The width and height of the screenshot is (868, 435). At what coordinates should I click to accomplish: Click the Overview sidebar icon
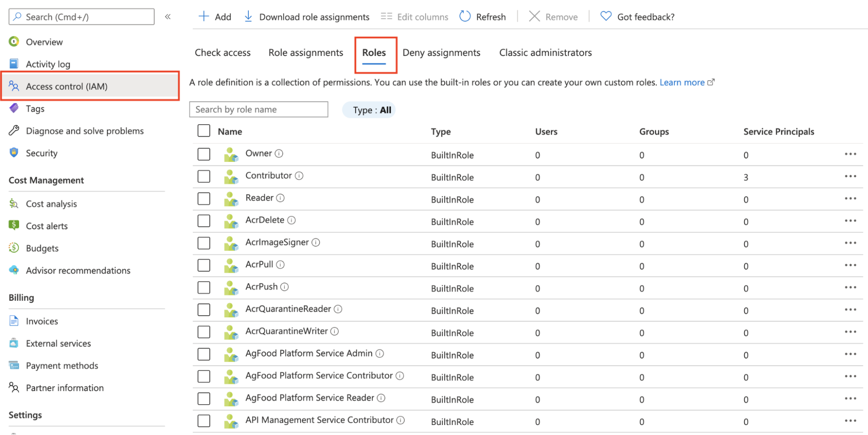tap(14, 42)
